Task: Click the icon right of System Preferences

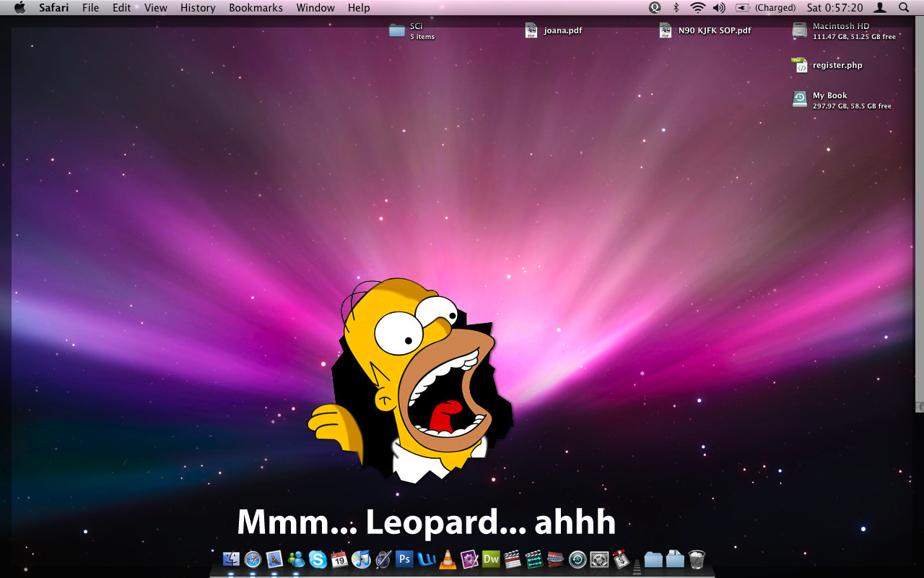Action: click(621, 559)
